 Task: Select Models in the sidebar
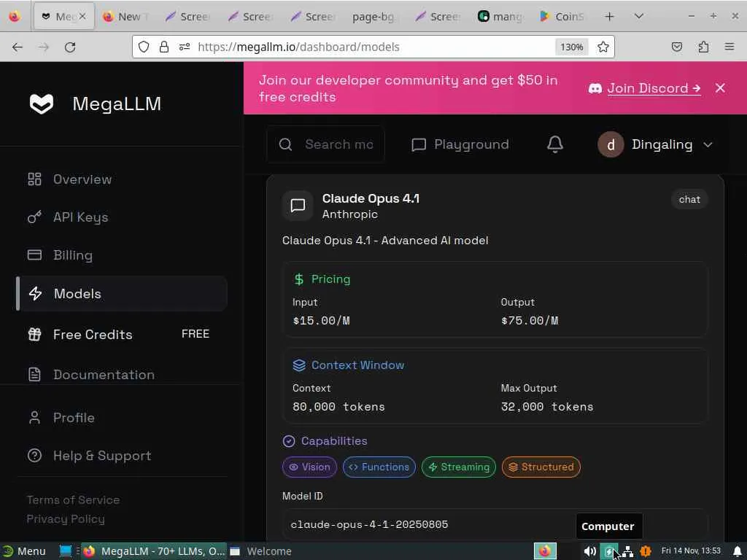(x=122, y=293)
